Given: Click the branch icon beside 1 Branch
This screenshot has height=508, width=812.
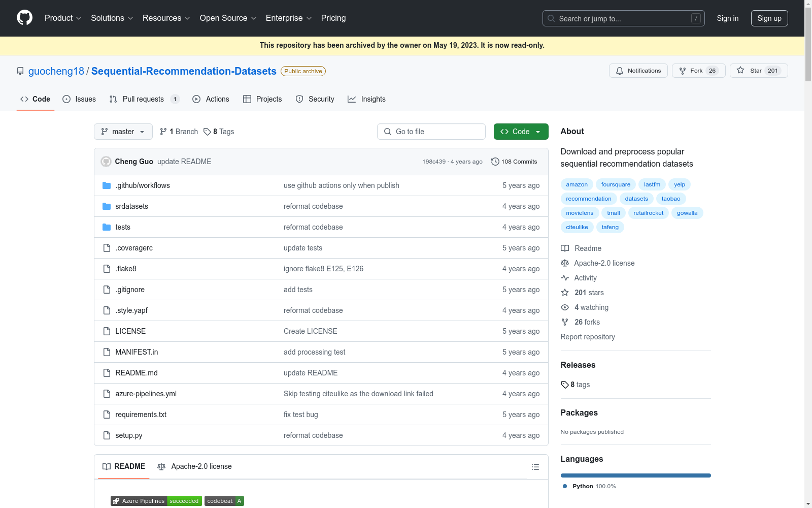Looking at the screenshot, I should [163, 132].
